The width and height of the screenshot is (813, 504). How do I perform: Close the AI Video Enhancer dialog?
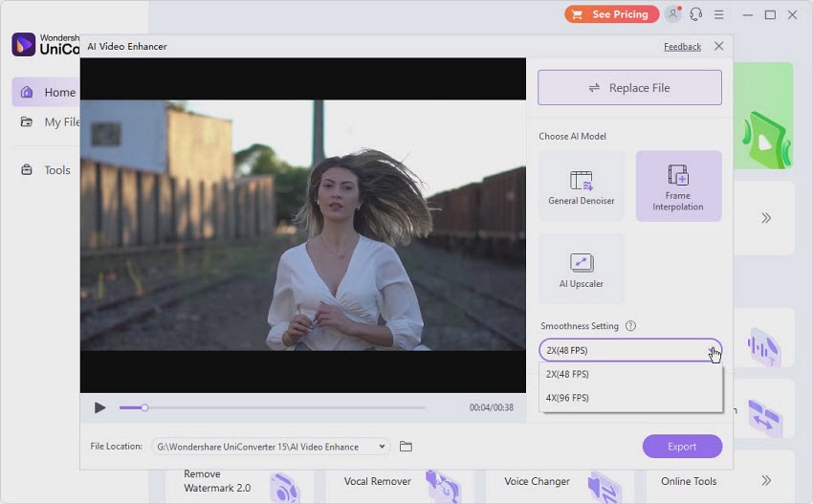pos(718,46)
